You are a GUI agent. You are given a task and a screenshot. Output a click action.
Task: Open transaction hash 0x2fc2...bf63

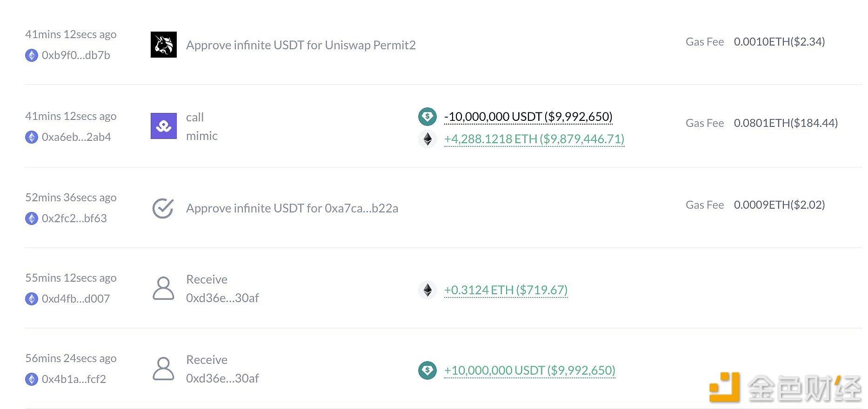click(x=74, y=218)
